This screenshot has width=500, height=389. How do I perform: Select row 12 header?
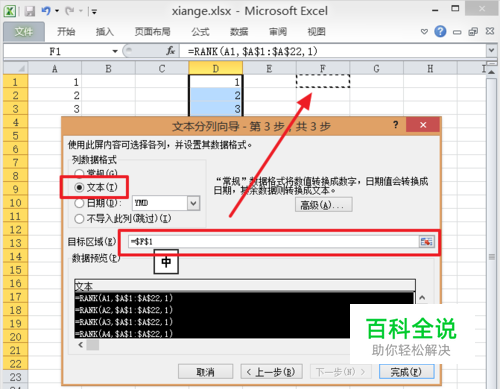[15, 229]
